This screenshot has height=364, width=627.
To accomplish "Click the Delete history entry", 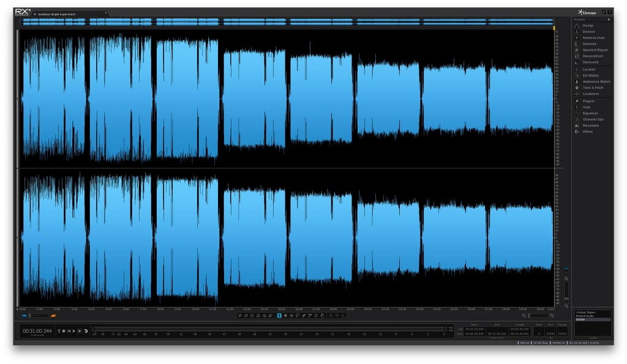I will point(580,319).
